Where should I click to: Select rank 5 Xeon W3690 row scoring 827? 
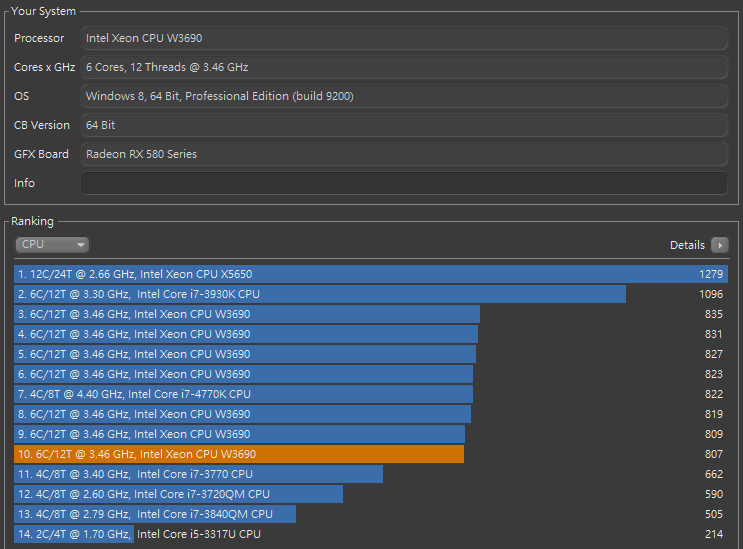coord(371,354)
